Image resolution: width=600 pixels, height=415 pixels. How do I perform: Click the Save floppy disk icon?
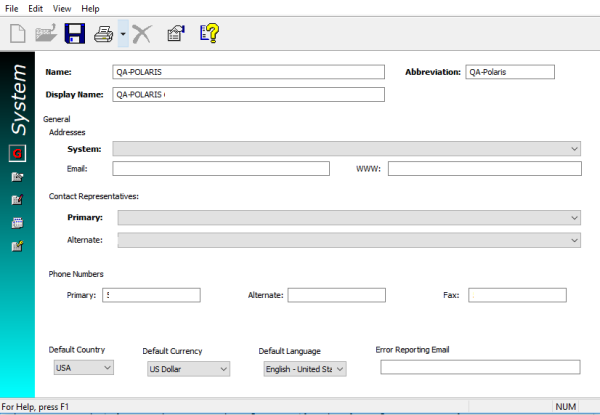74,34
